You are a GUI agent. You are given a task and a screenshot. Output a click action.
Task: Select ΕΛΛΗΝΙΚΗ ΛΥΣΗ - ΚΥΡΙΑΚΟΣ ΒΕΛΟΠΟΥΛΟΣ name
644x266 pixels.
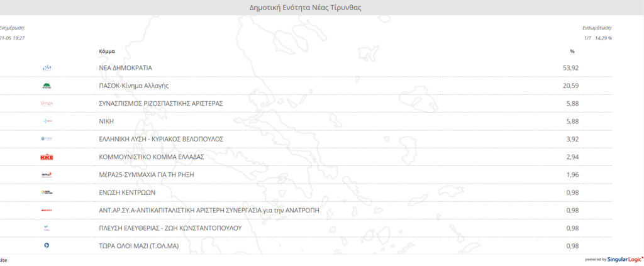[x=161, y=139]
